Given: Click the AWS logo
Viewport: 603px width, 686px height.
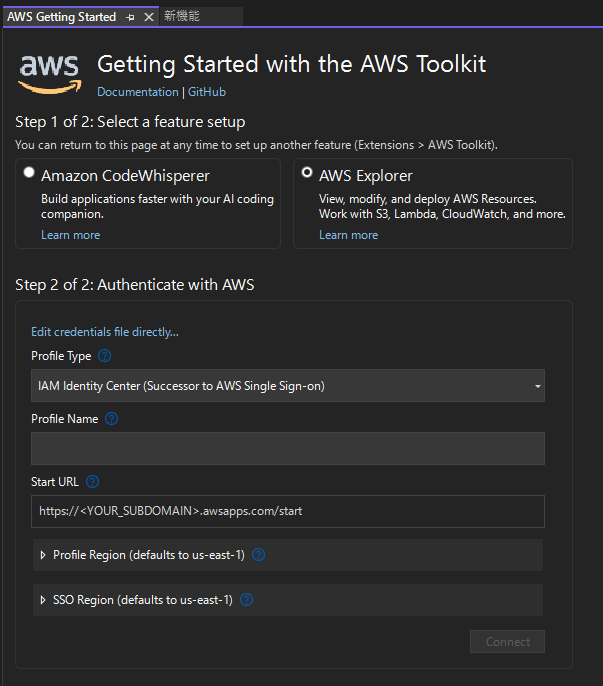Looking at the screenshot, I should point(49,72).
